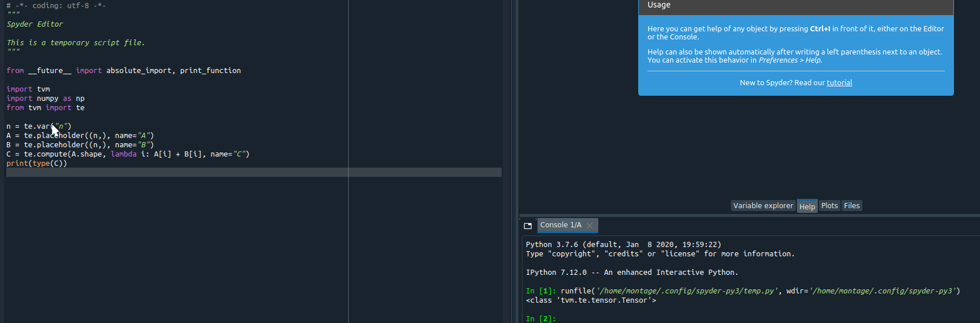The image size is (980, 323).
Task: Click the 'Python 3.7.6' version line
Action: [x=624, y=245]
